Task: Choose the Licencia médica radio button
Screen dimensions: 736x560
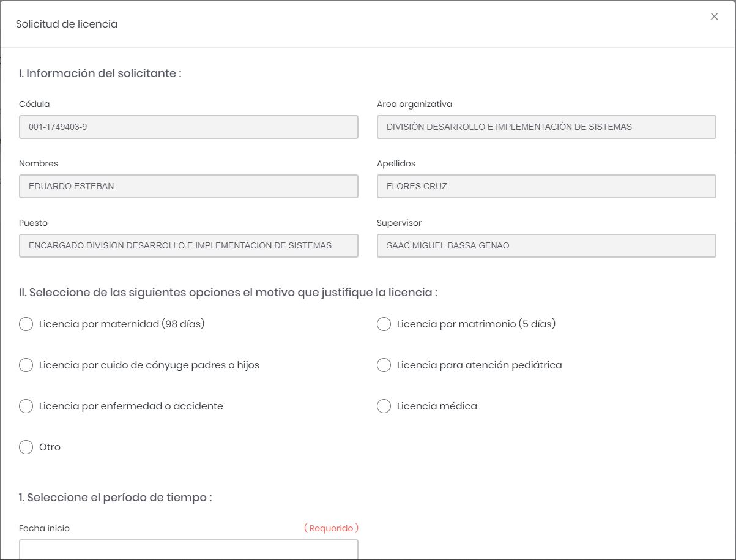Action: coord(384,406)
